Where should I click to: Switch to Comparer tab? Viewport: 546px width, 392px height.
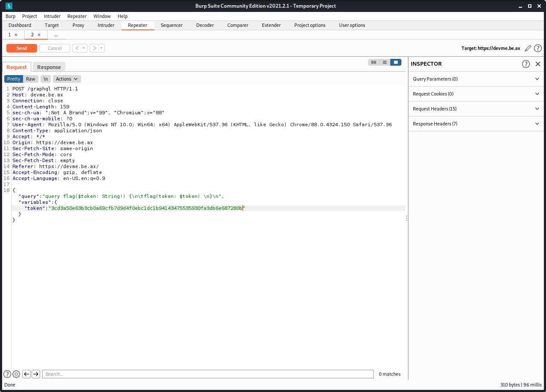(x=238, y=25)
